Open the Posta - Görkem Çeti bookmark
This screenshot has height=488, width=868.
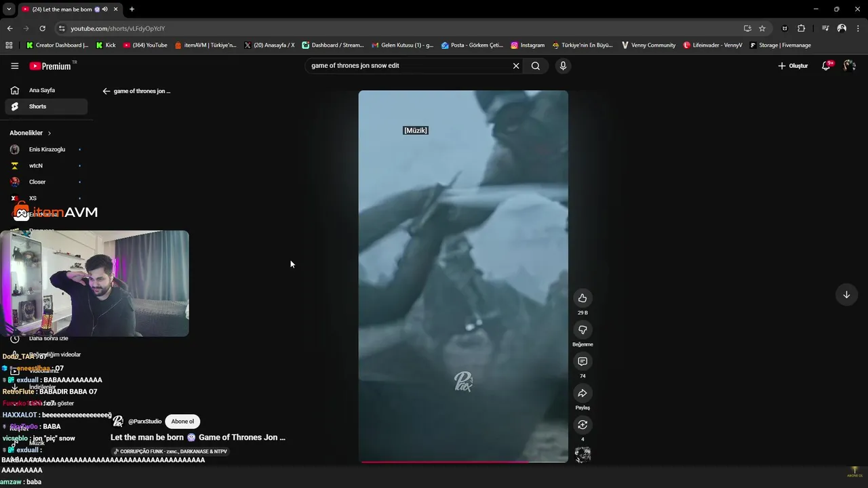coord(472,45)
